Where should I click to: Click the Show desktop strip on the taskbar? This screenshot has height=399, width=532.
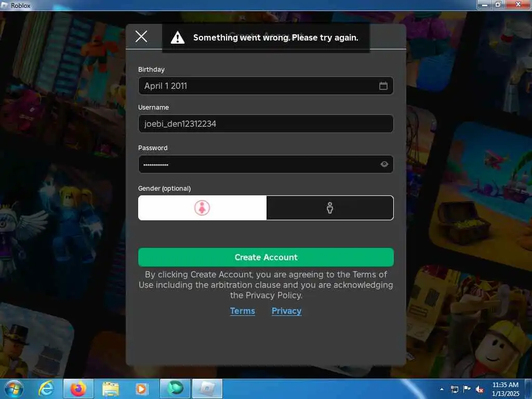[528, 389]
